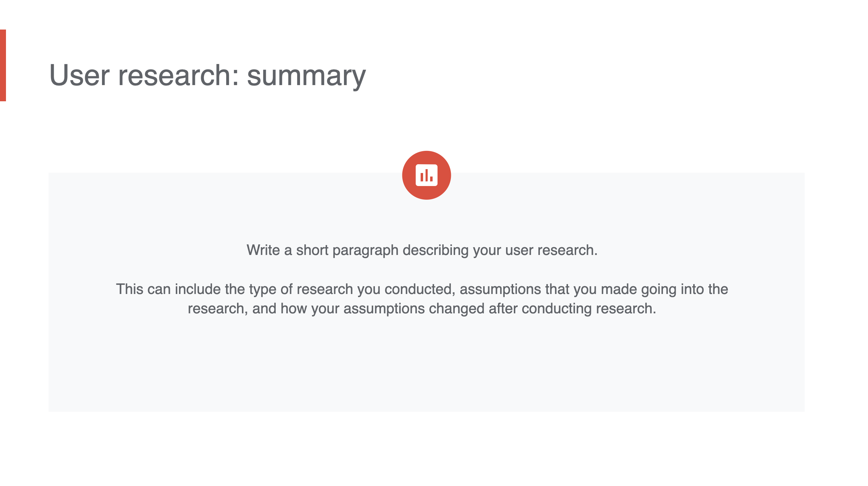The height and width of the screenshot is (486, 868).
Task: Click the word "paragraph" in the first sentence
Action: tap(365, 251)
